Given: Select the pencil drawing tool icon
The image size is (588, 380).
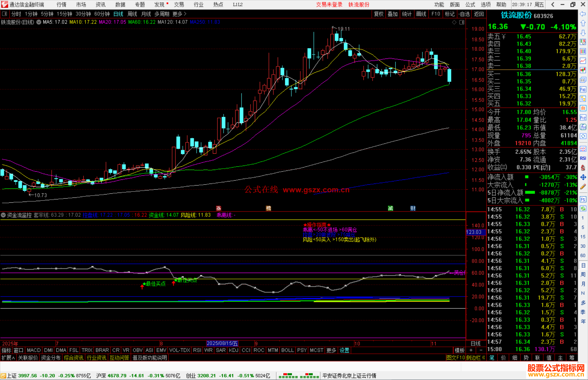Looking at the screenshot, I should coord(583,187).
